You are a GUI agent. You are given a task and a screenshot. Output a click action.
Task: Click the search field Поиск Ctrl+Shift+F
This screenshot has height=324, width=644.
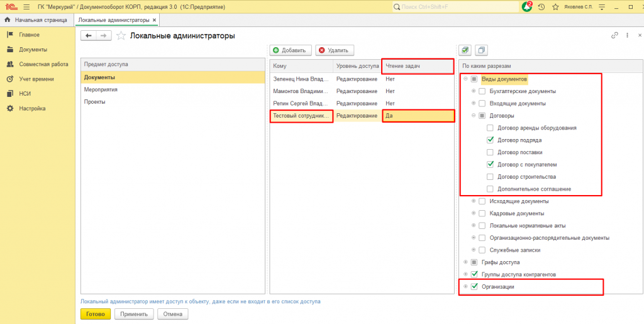click(454, 7)
